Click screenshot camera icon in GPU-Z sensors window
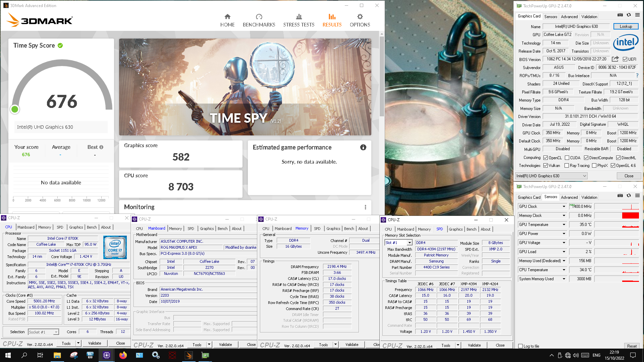Image resolution: width=644 pixels, height=362 pixels. (x=620, y=195)
